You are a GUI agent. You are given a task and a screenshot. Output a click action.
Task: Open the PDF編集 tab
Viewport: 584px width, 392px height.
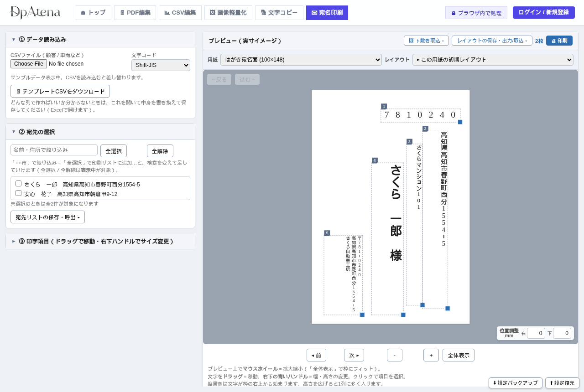[x=135, y=13]
